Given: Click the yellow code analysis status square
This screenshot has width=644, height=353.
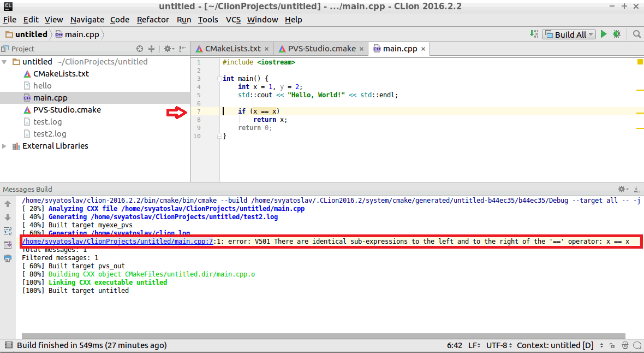Looking at the screenshot, I should click(x=640, y=62).
